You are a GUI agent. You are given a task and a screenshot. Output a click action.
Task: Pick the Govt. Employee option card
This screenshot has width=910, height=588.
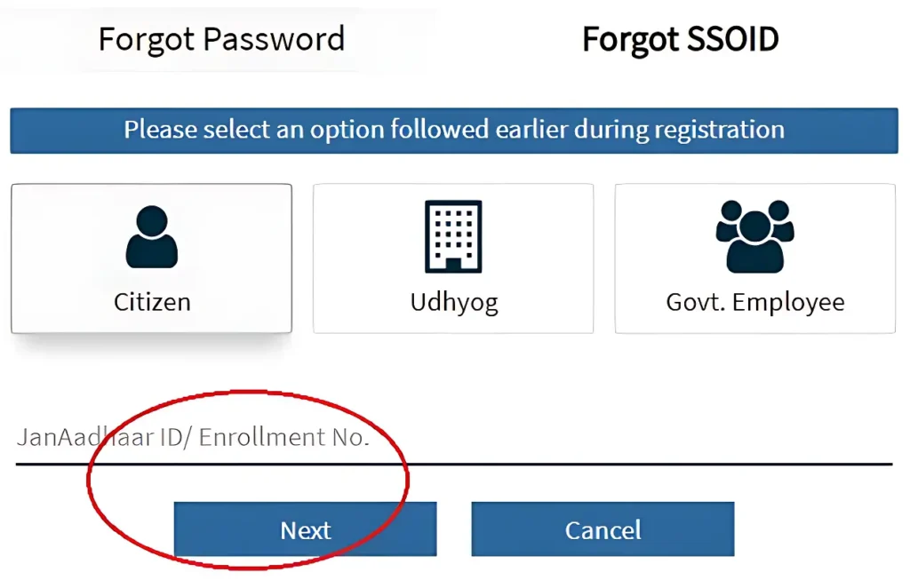pyautogui.click(x=755, y=258)
